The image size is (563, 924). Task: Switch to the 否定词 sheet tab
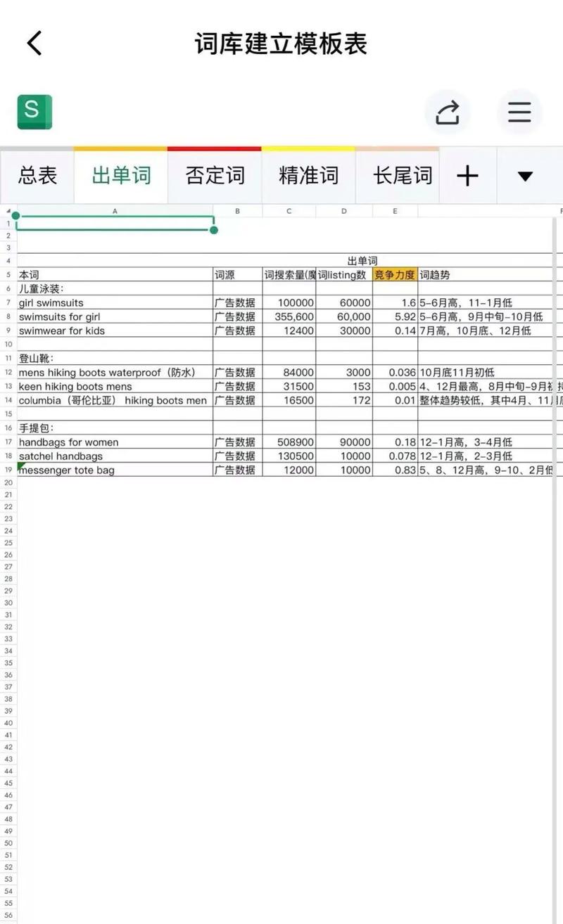coord(215,177)
